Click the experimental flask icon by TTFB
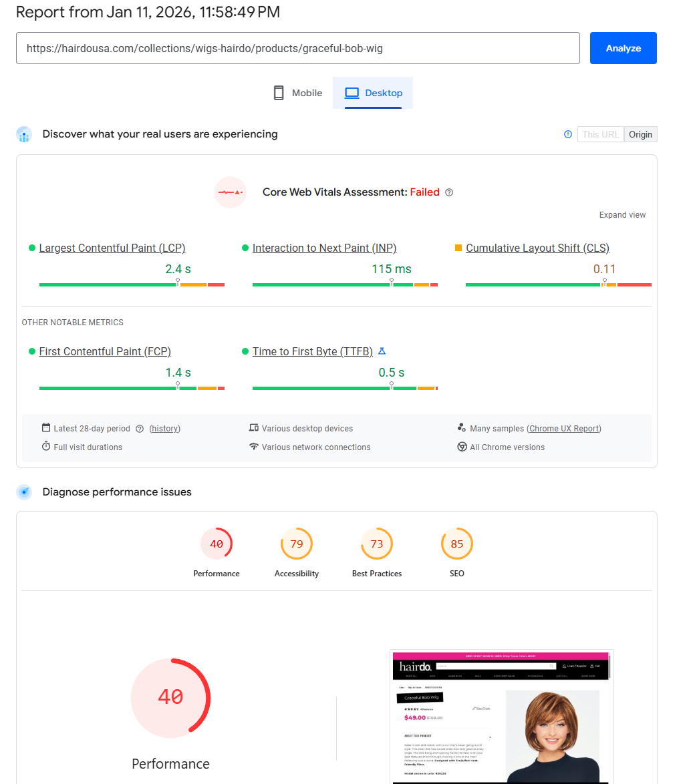Image resolution: width=693 pixels, height=784 pixels. [x=382, y=351]
